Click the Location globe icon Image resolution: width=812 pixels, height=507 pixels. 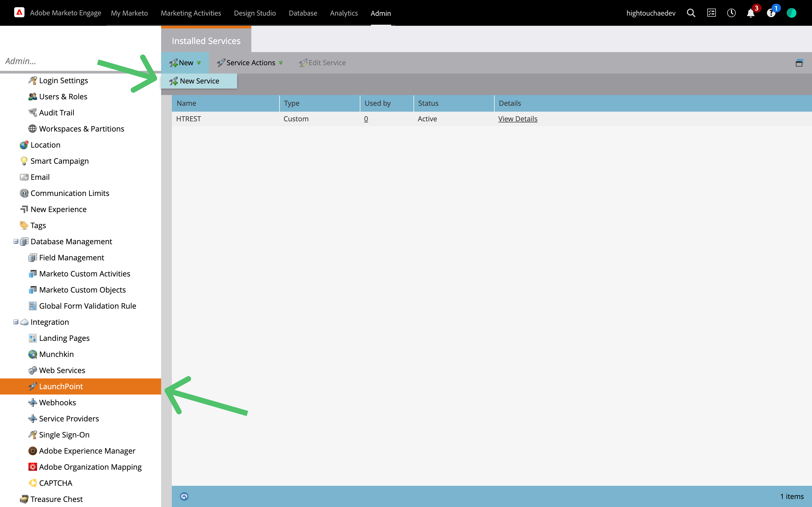[24, 145]
